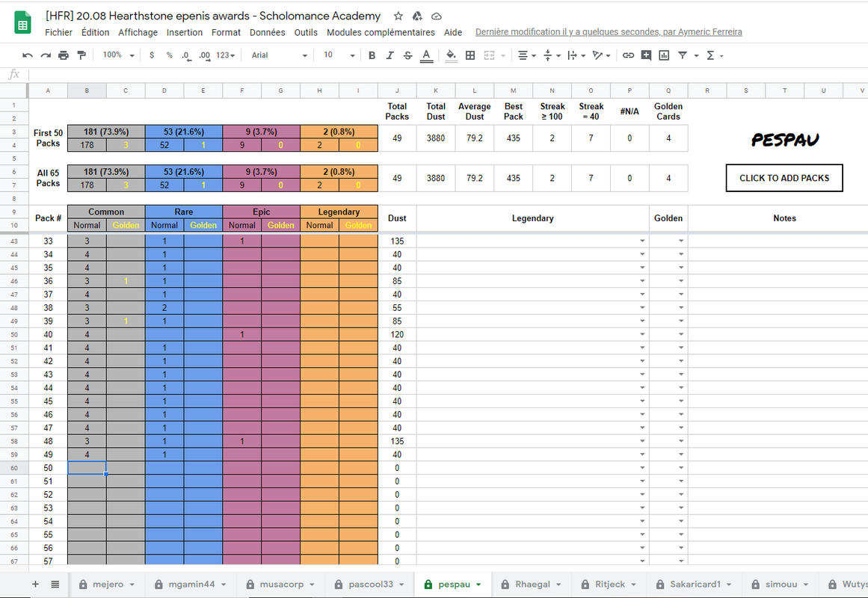Toggle the filter icon in toolbar
This screenshot has height=598, width=868.
pos(683,55)
